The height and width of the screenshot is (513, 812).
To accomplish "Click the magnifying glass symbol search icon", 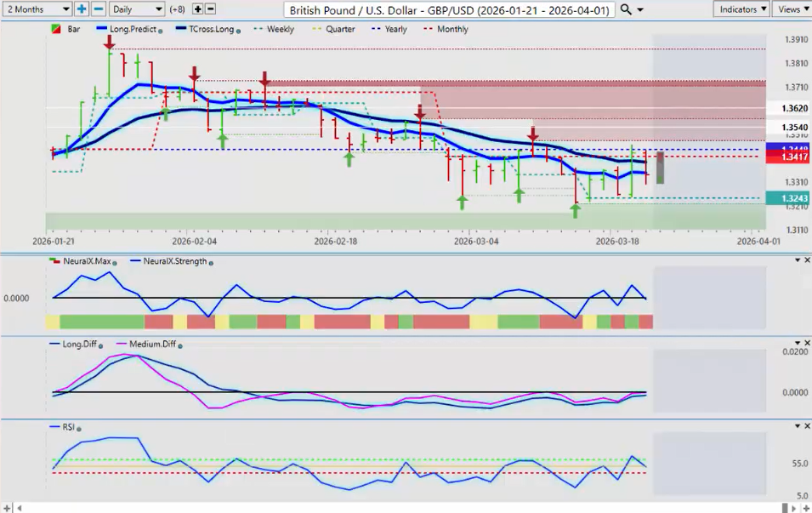I will pos(626,9).
